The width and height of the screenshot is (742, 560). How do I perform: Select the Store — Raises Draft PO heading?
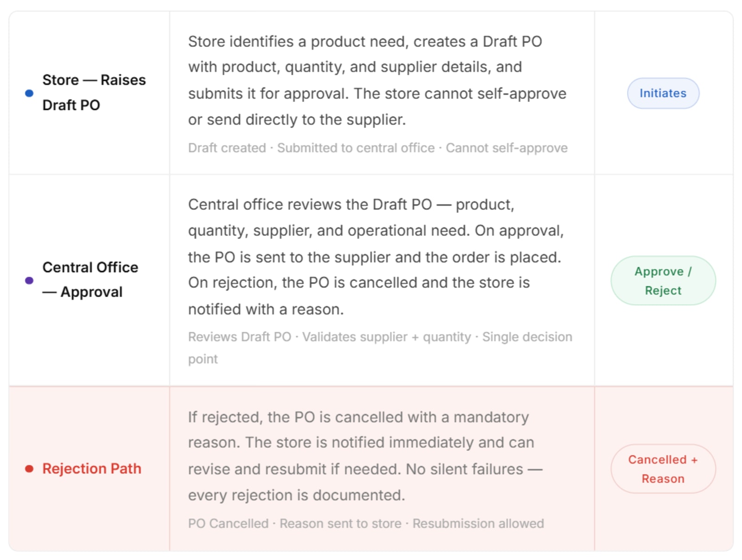94,92
